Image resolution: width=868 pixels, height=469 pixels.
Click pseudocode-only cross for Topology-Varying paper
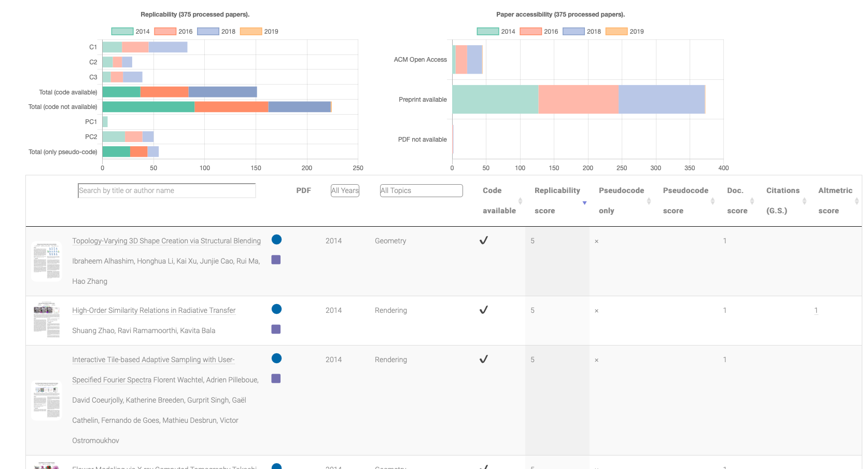(x=596, y=241)
